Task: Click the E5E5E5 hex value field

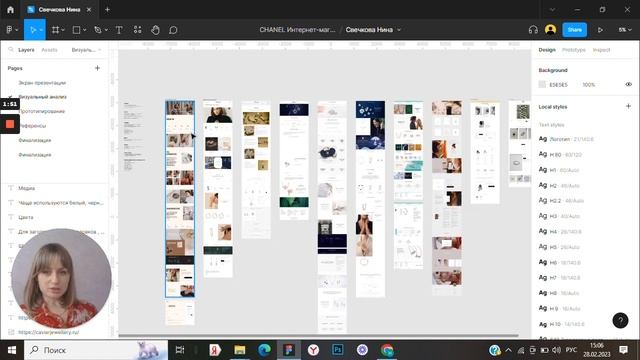Action: [558, 85]
